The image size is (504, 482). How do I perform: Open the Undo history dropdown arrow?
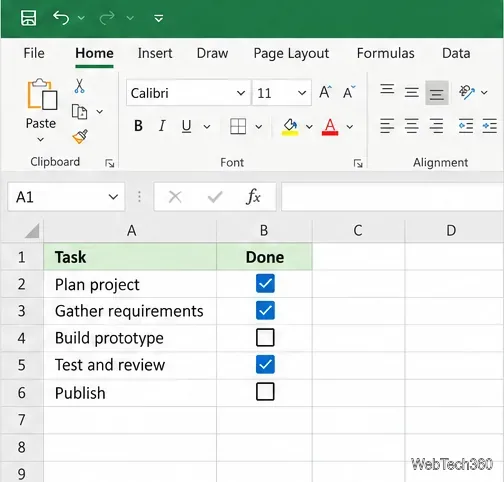click(81, 18)
